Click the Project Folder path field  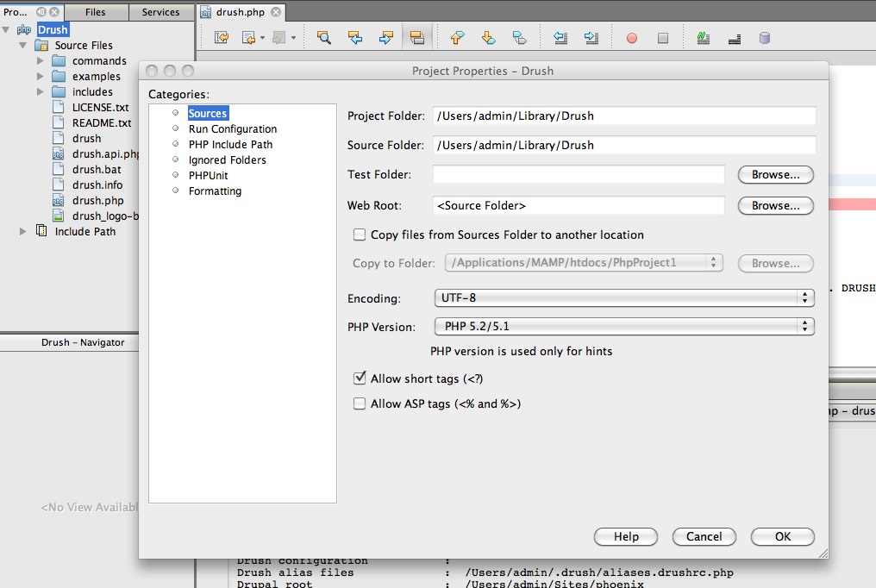[624, 116]
